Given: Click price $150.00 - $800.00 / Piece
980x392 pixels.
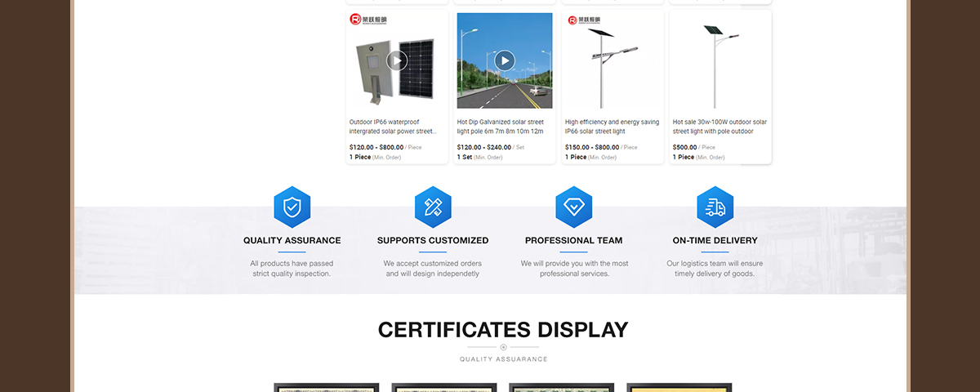Looking at the screenshot, I should (601, 148).
